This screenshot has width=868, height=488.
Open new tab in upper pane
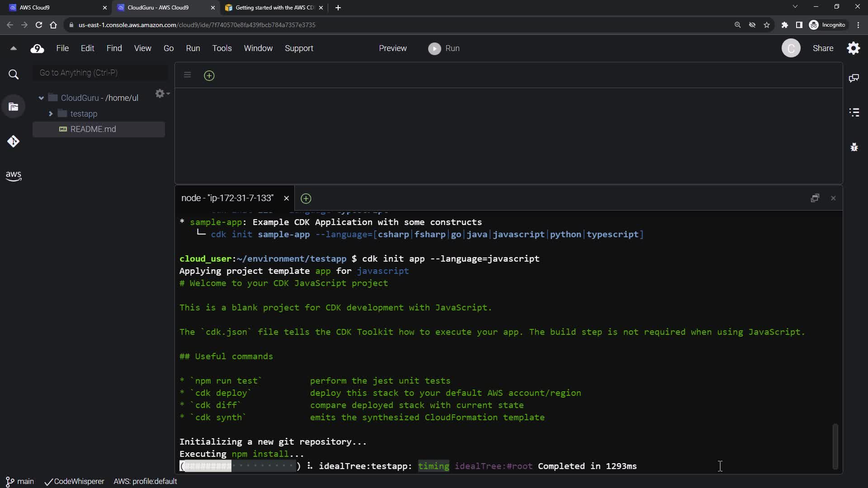tap(209, 75)
